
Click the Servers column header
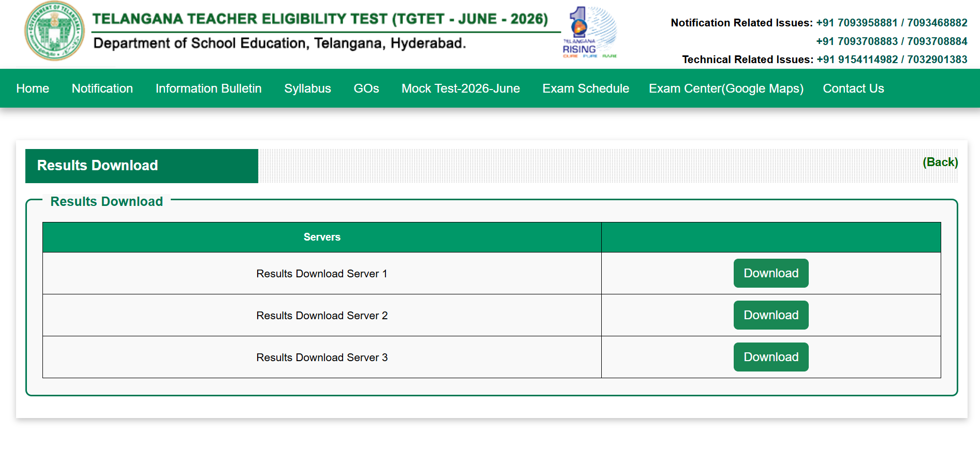pyautogui.click(x=322, y=237)
